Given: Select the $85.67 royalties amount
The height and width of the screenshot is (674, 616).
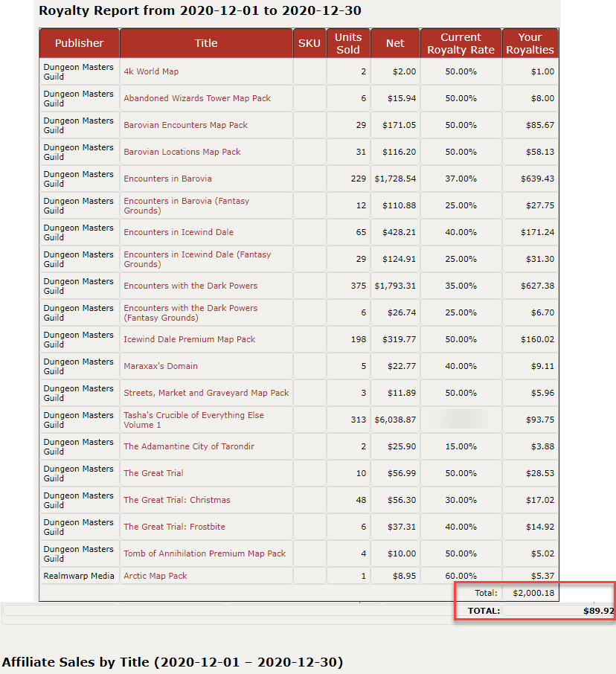Looking at the screenshot, I should coord(540,125).
